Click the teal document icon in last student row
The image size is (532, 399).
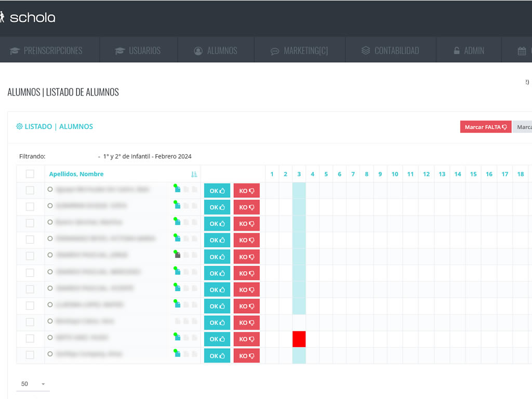click(178, 354)
